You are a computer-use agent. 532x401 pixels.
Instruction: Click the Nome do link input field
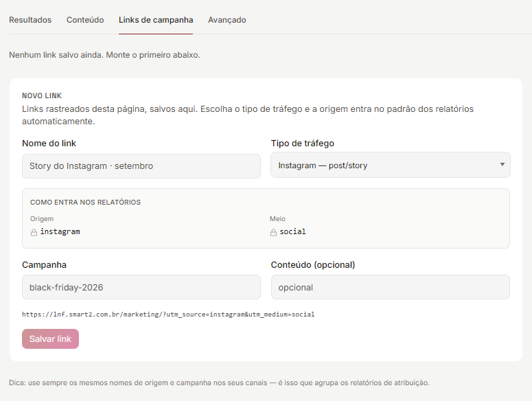tap(141, 166)
